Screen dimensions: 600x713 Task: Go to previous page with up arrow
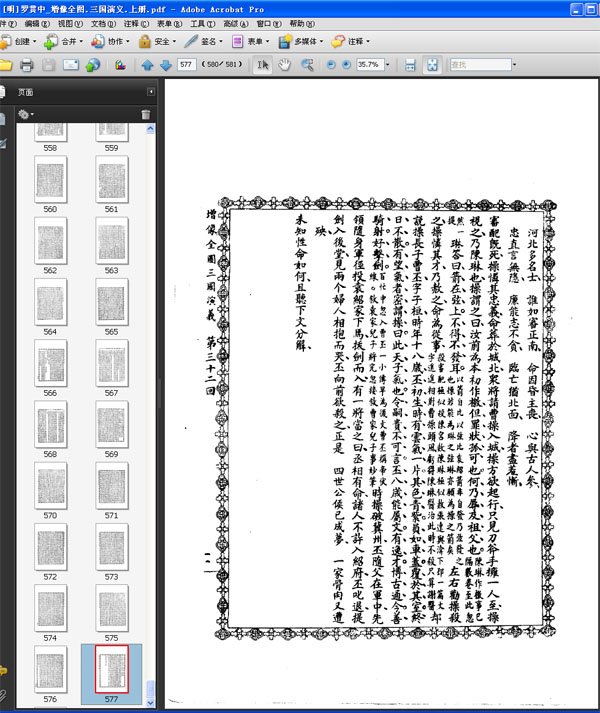tap(147, 65)
